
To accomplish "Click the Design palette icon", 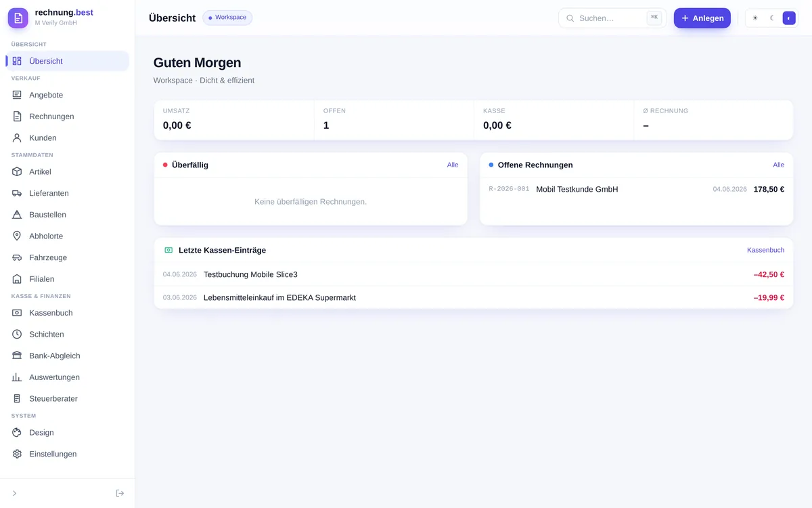I will point(17,432).
